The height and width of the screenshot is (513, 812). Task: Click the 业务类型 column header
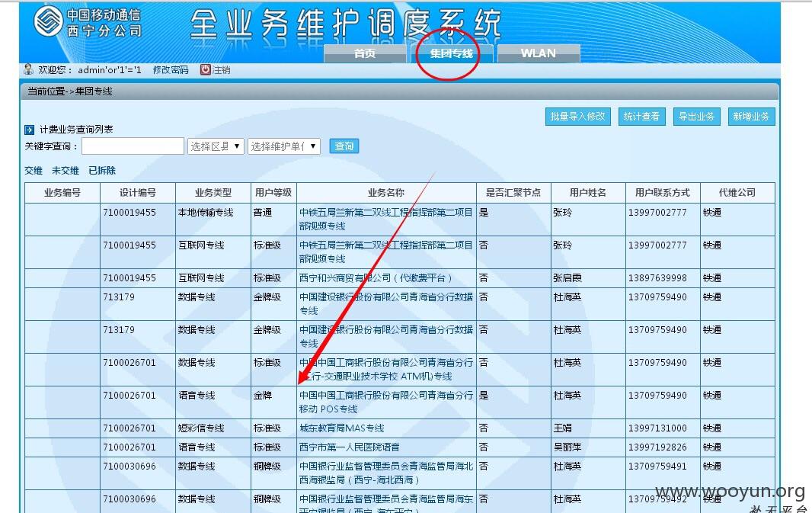(x=213, y=193)
